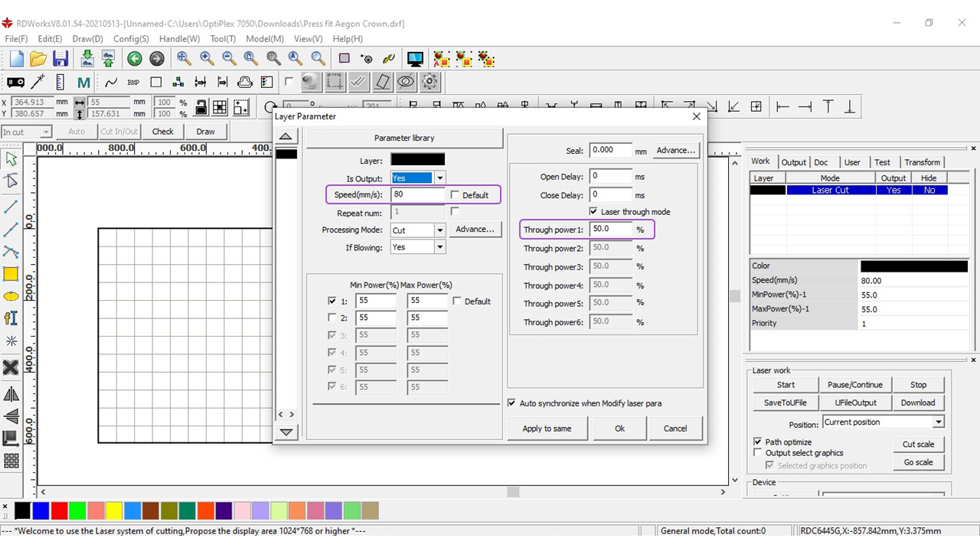Choose the Polyline draw tool
The height and width of the screenshot is (551, 980).
point(11,230)
